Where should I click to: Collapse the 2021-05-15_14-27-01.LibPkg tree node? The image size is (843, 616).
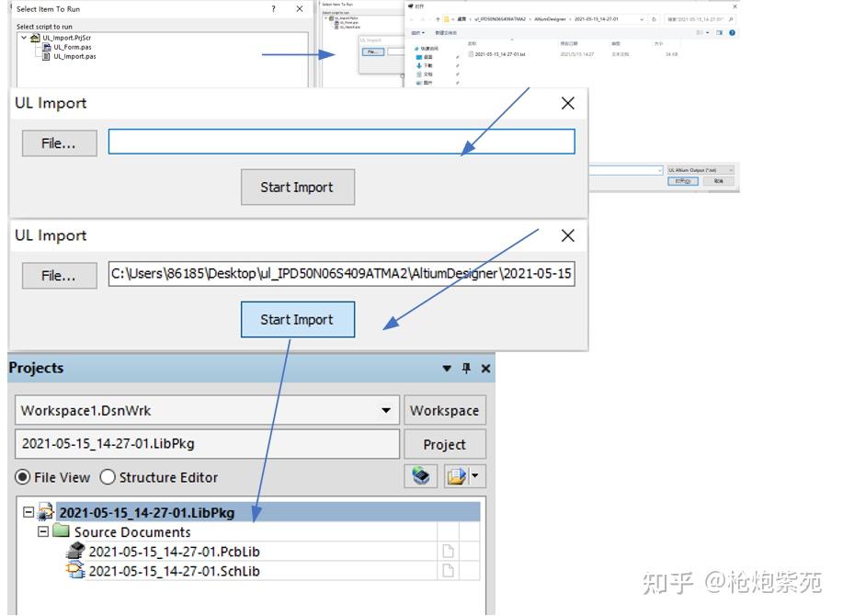pyautogui.click(x=28, y=512)
